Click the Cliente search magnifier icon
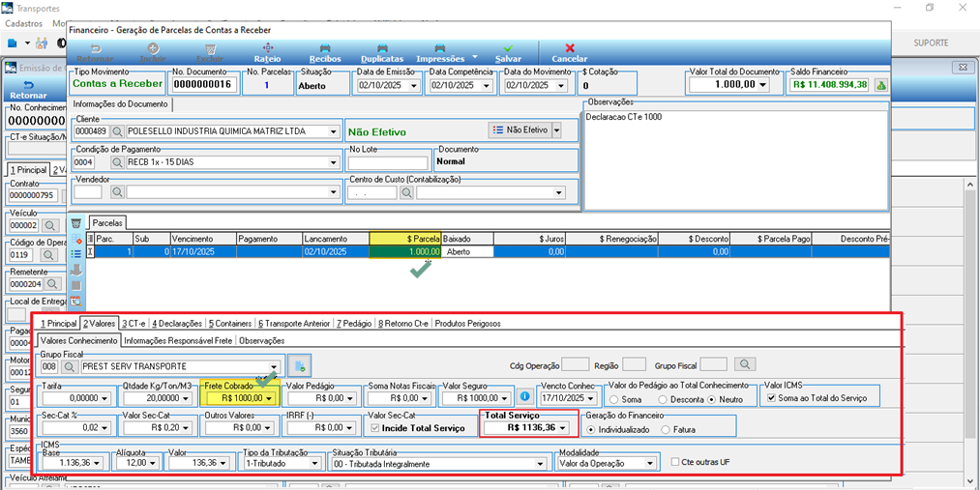 (117, 131)
